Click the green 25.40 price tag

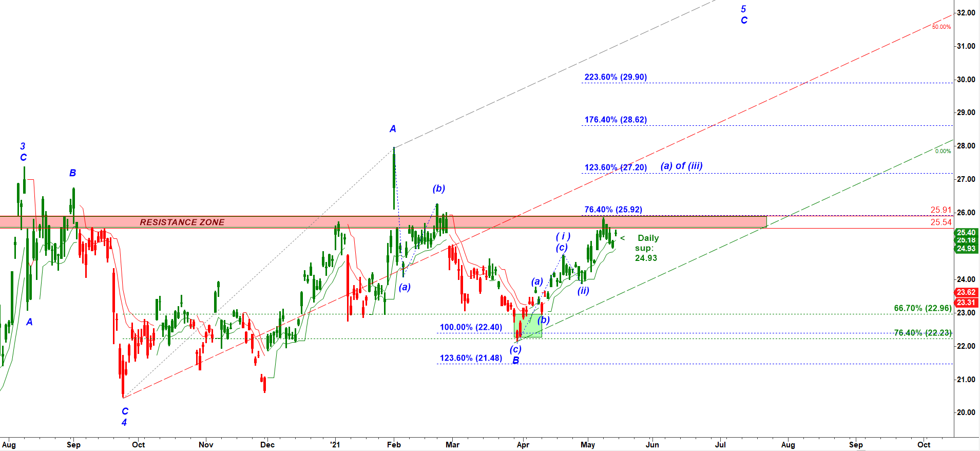966,233
